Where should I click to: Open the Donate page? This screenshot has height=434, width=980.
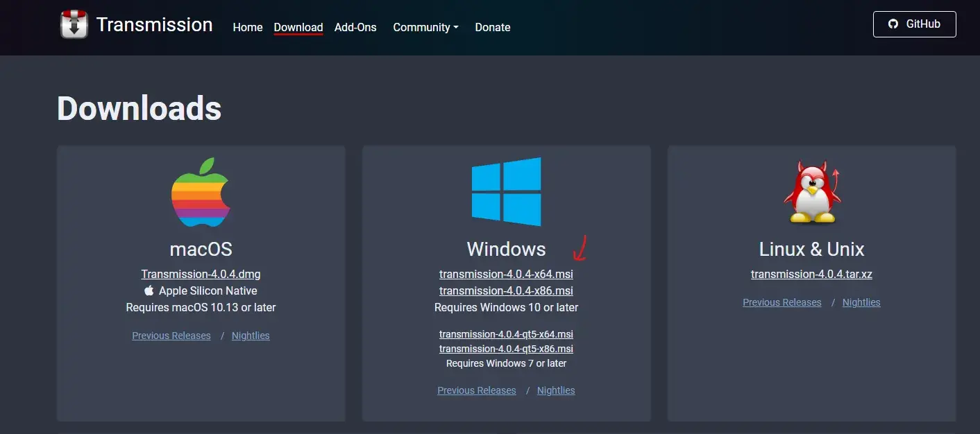[493, 28]
